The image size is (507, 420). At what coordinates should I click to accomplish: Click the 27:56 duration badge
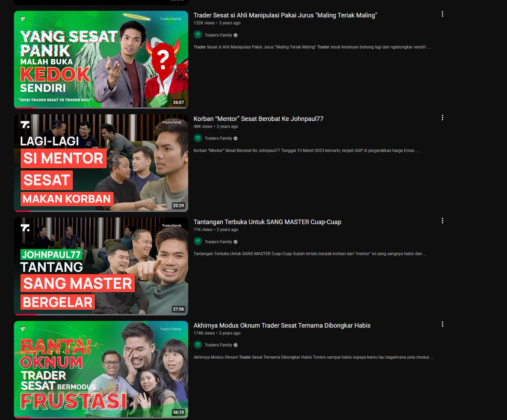click(178, 309)
